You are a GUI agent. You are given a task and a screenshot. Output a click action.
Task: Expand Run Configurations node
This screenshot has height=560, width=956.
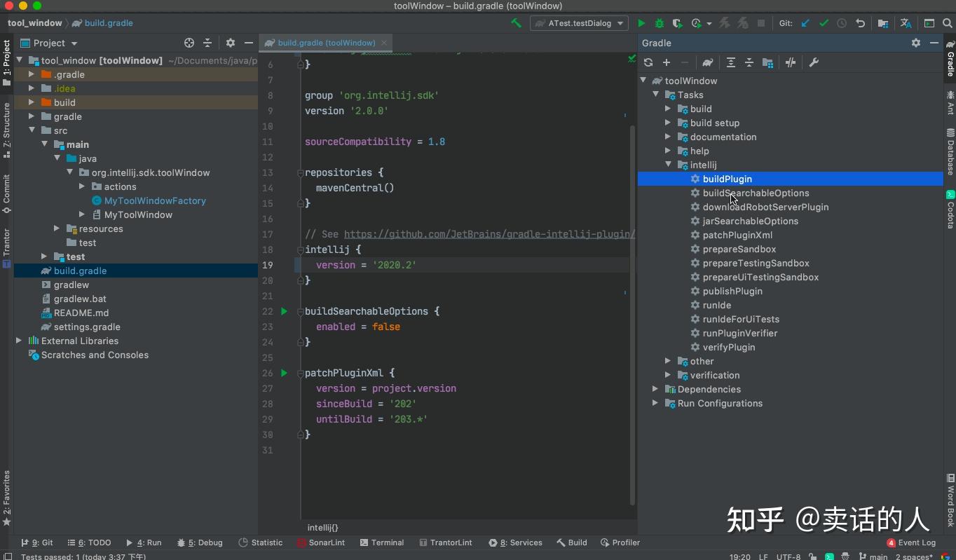tap(655, 403)
